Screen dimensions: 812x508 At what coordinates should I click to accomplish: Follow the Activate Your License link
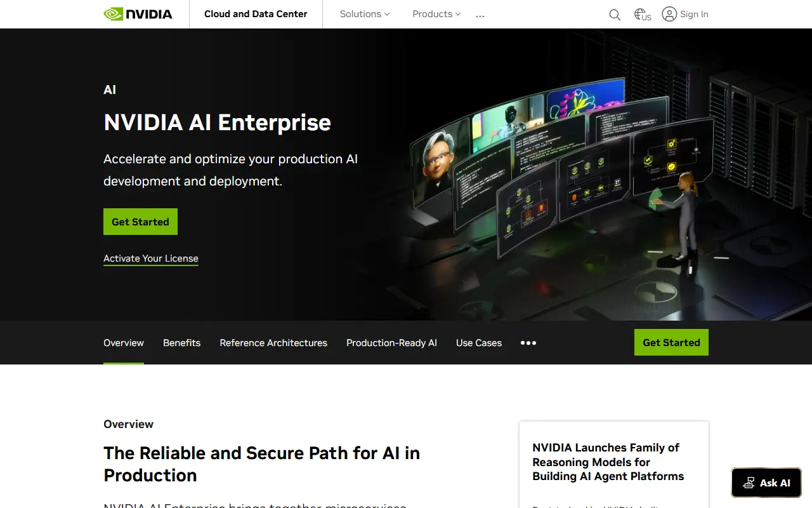[151, 258]
